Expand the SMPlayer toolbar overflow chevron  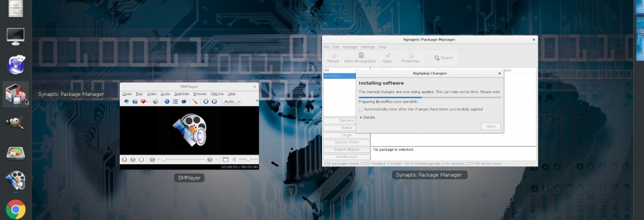pos(257,100)
